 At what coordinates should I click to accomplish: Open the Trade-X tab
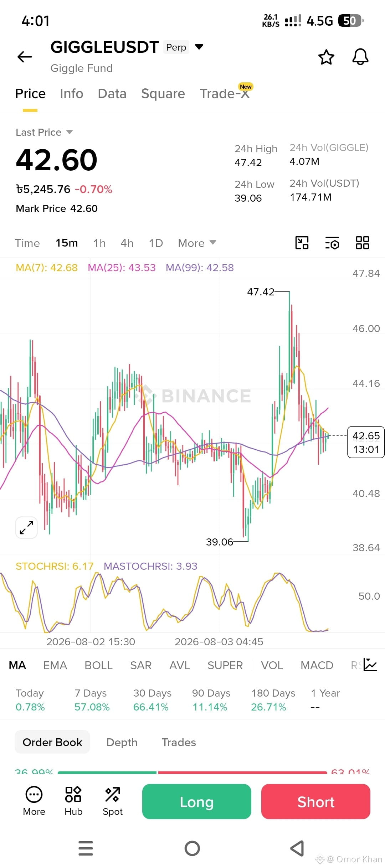click(225, 94)
